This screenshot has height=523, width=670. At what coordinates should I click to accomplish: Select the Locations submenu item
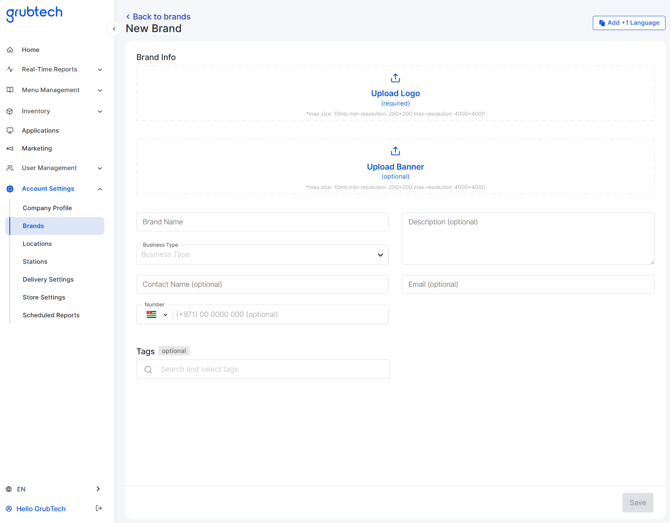point(37,244)
